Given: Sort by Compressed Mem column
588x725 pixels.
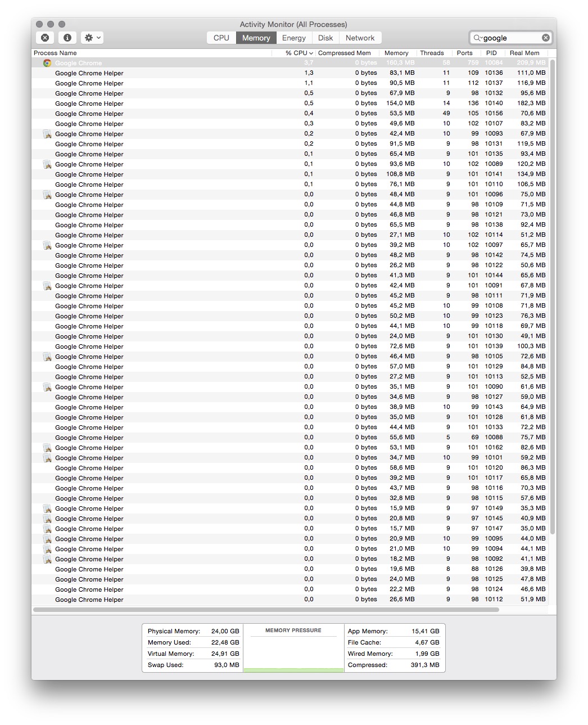Looking at the screenshot, I should [x=347, y=53].
